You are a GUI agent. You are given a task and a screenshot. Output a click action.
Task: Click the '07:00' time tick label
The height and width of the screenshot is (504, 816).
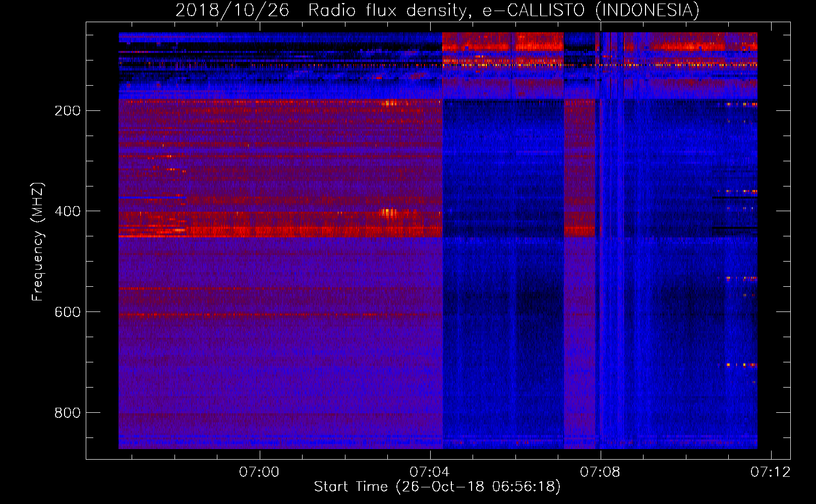pos(259,472)
